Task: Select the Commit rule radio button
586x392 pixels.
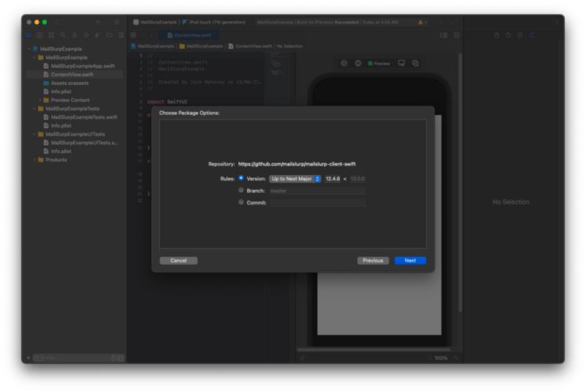Action: (241, 202)
